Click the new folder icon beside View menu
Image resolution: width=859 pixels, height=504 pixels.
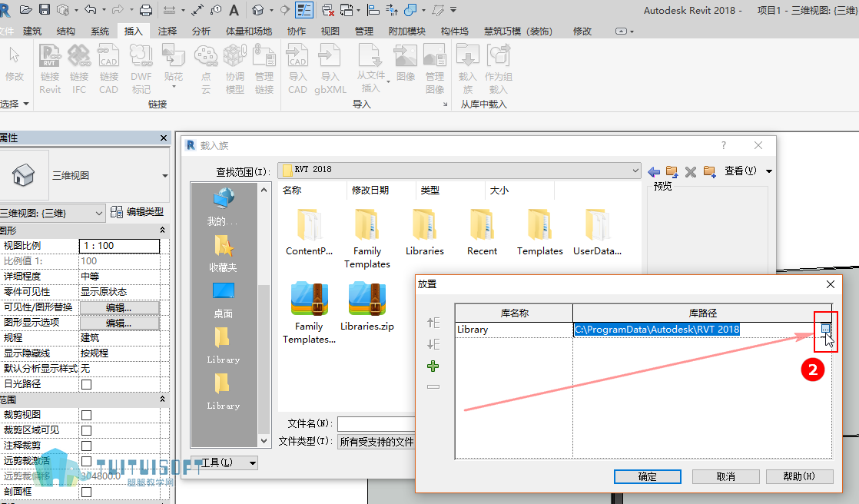(x=709, y=171)
